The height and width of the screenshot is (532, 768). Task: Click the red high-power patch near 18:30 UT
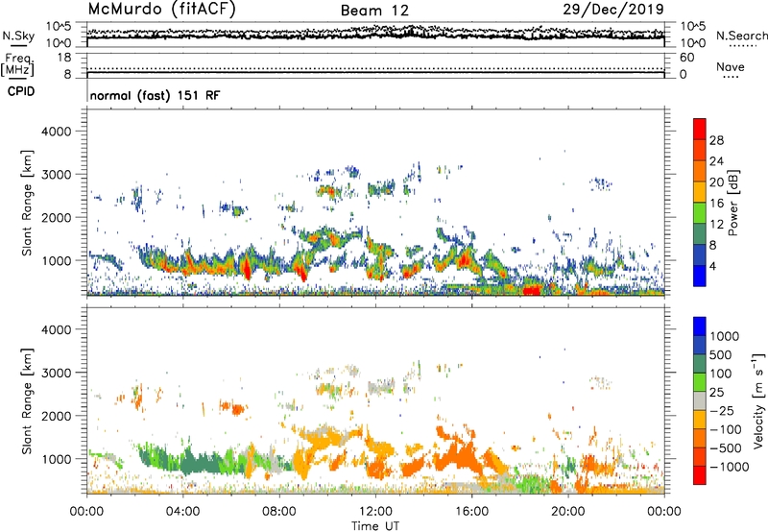(x=532, y=291)
